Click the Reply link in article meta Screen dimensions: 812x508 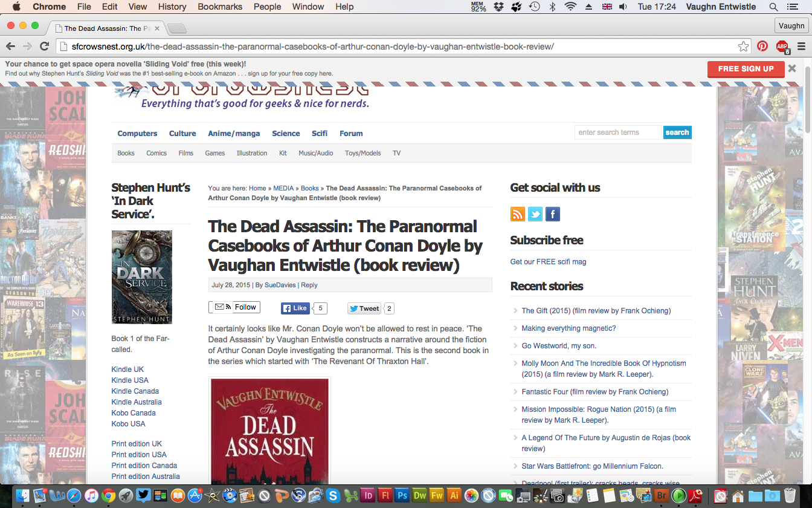point(309,285)
